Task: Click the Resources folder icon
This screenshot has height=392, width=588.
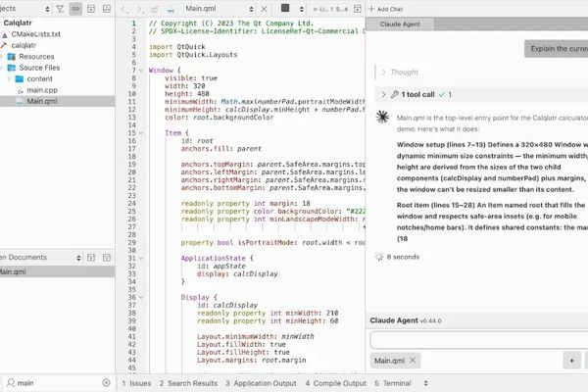Action: 12,57
